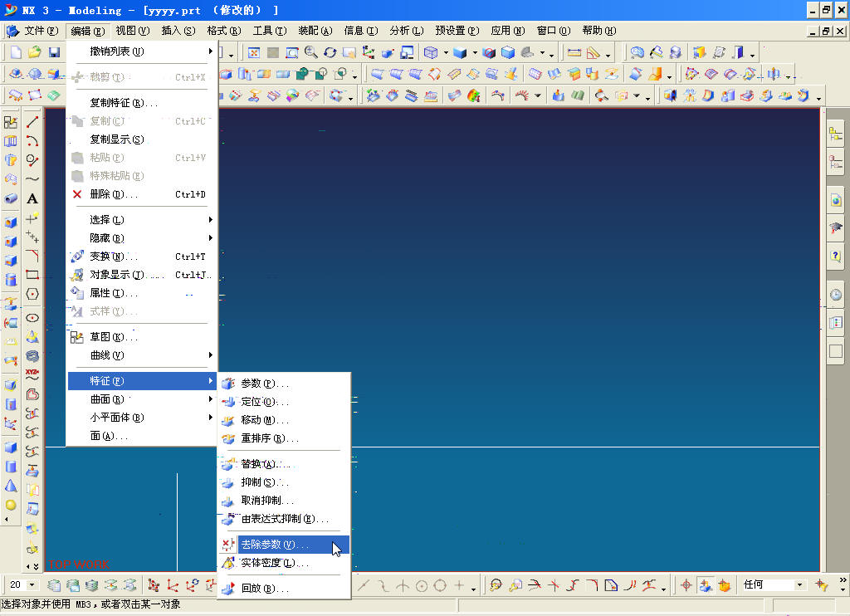Click the layer value 20 field

pyautogui.click(x=17, y=584)
